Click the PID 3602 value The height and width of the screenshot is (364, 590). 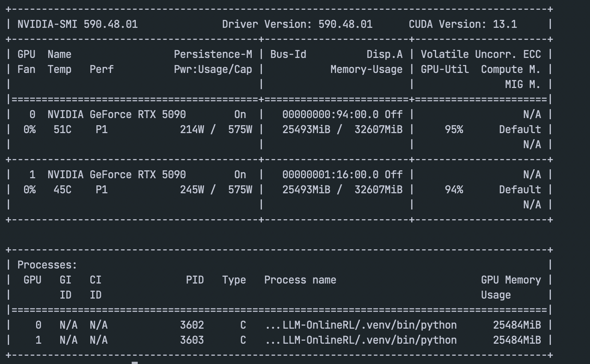point(192,325)
